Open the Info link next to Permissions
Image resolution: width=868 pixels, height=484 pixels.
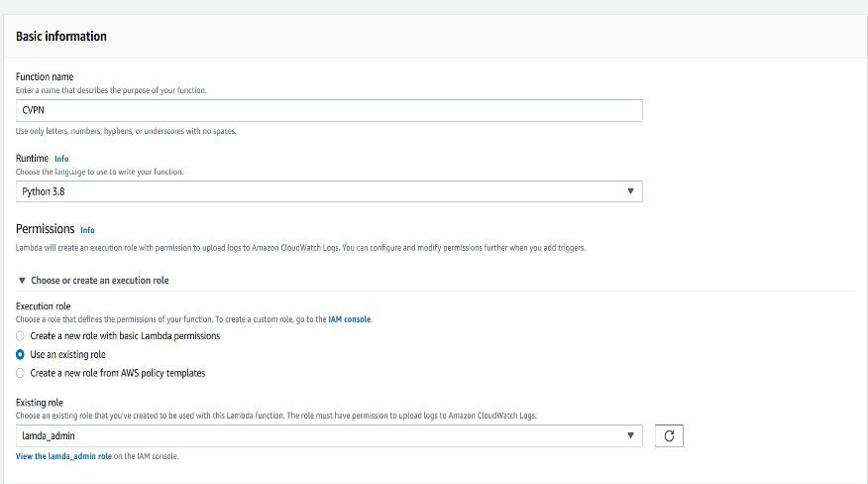click(87, 230)
